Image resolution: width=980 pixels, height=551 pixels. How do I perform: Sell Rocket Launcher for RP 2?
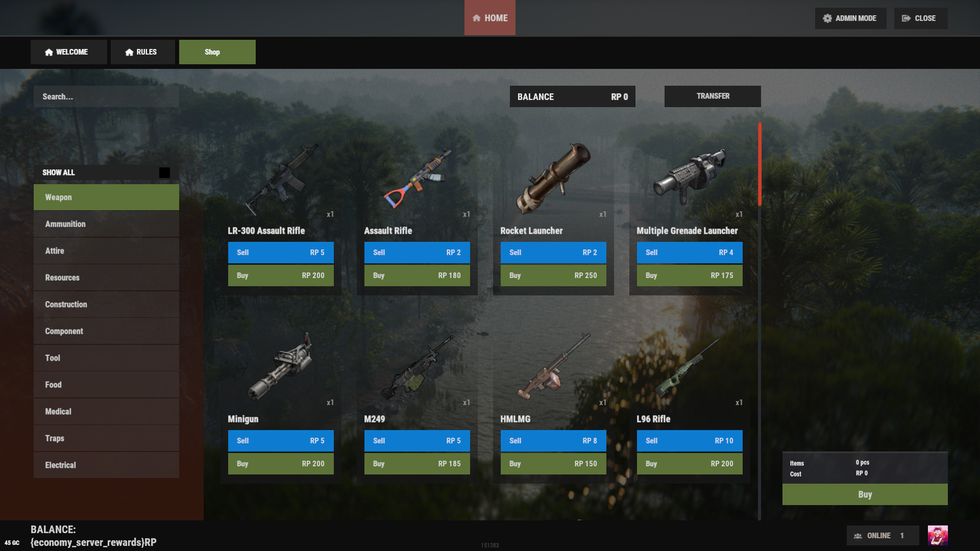(x=553, y=252)
